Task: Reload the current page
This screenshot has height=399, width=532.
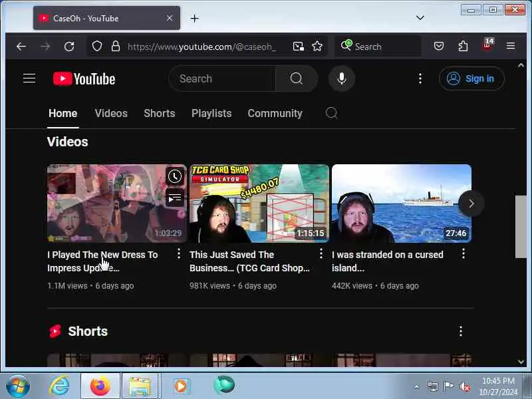Action: 69,46
